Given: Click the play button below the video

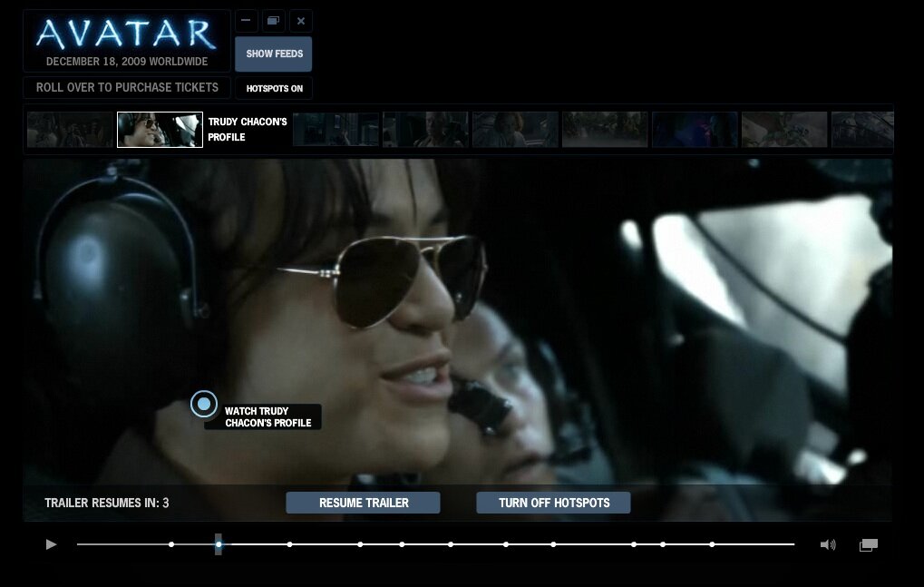Looking at the screenshot, I should tap(52, 544).
